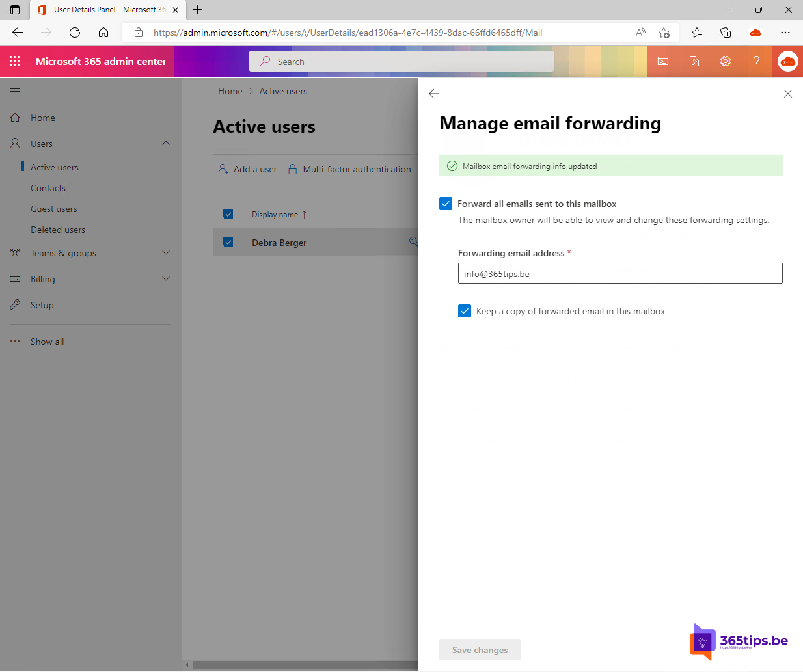Click the admin center Search box
The image size is (803, 672).
401,61
